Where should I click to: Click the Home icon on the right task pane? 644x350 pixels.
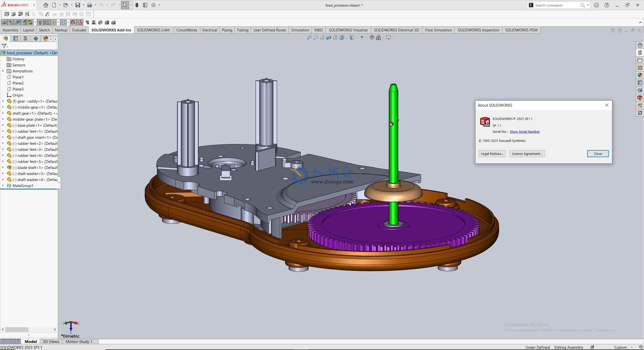click(x=640, y=45)
